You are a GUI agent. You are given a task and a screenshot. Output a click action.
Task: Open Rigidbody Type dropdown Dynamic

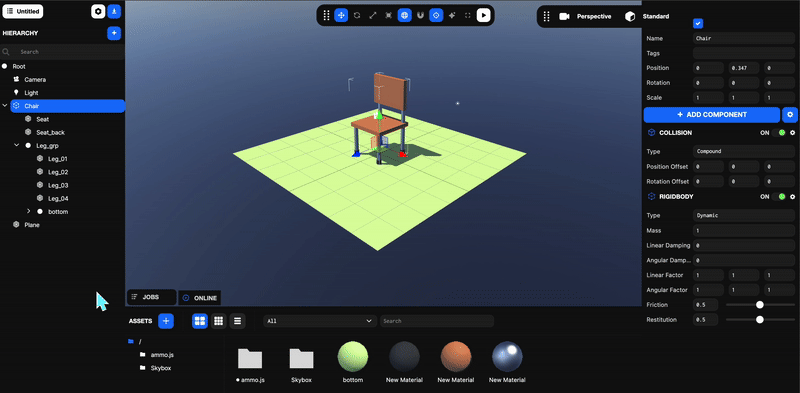click(744, 215)
